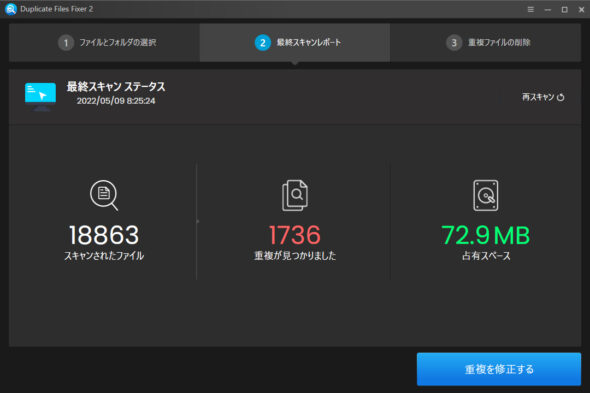Open step 3 重複ファイルの削除 tab
The width and height of the screenshot is (590, 393).
tap(485, 43)
